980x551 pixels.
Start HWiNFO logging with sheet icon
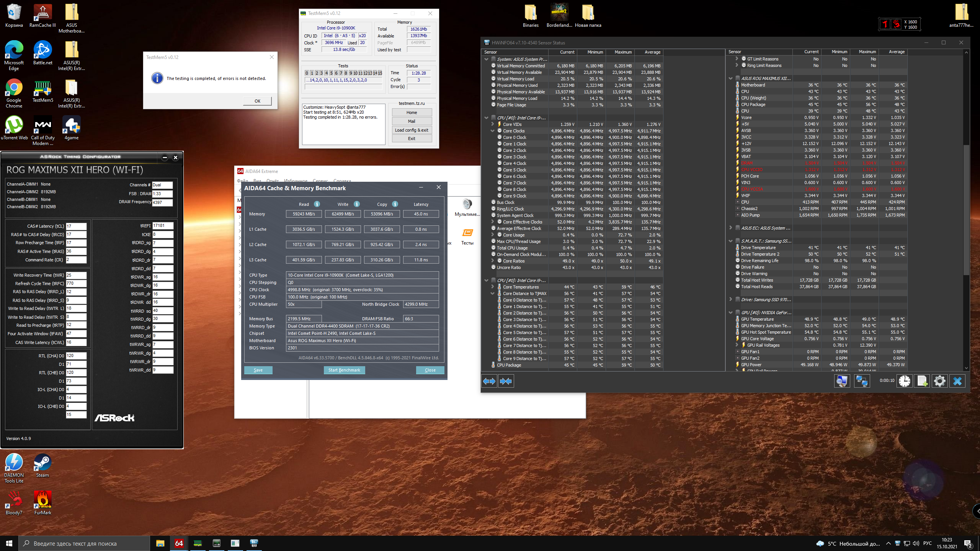pyautogui.click(x=922, y=381)
